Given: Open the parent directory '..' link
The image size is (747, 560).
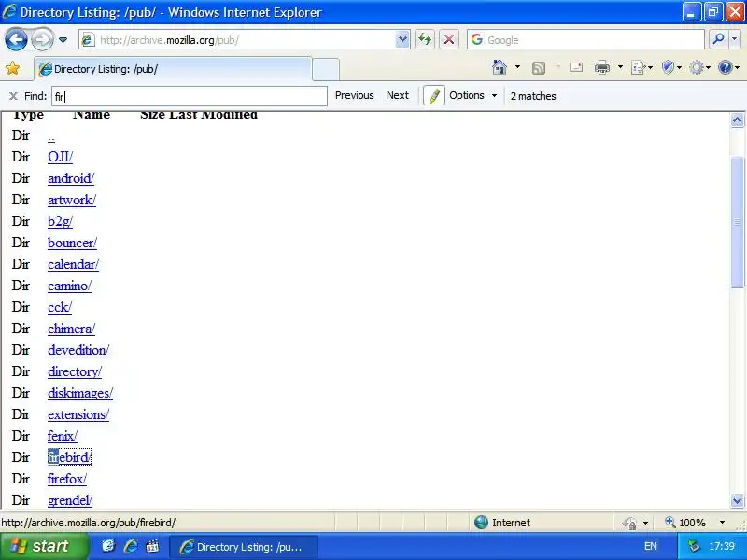Looking at the screenshot, I should point(51,137).
